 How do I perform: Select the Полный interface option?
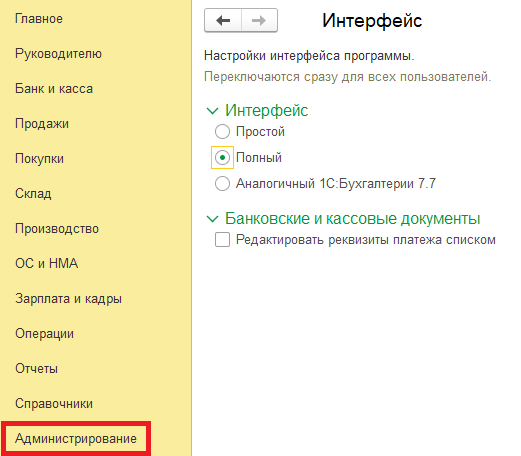(x=222, y=157)
